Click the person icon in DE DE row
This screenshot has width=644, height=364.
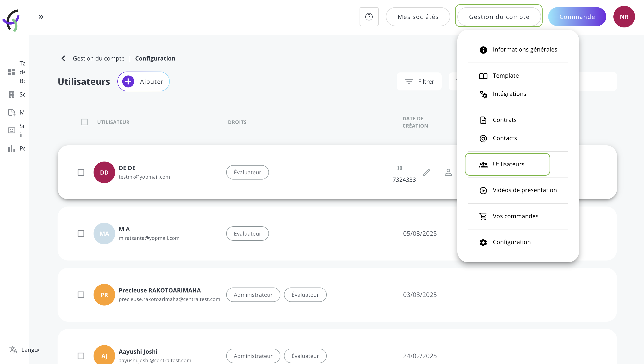click(x=448, y=172)
